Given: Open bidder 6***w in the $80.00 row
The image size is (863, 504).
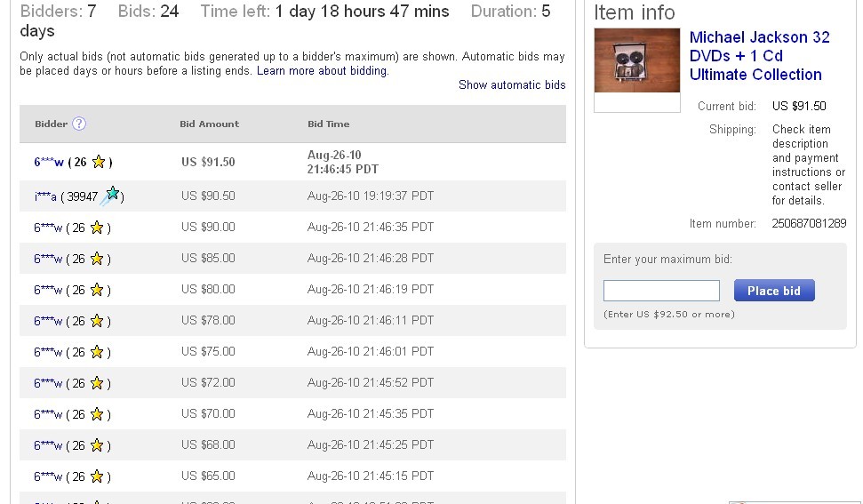Looking at the screenshot, I should (x=48, y=290).
